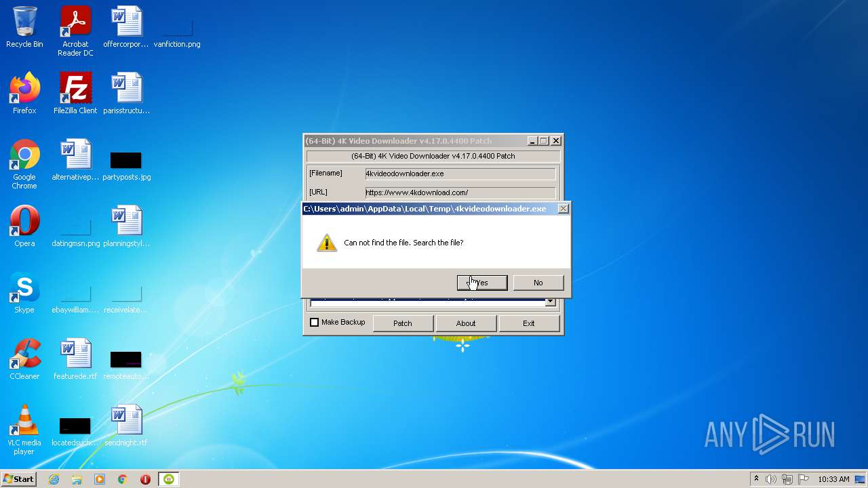This screenshot has width=868, height=488.
Task: Show hidden system tray icons
Action: 756,479
